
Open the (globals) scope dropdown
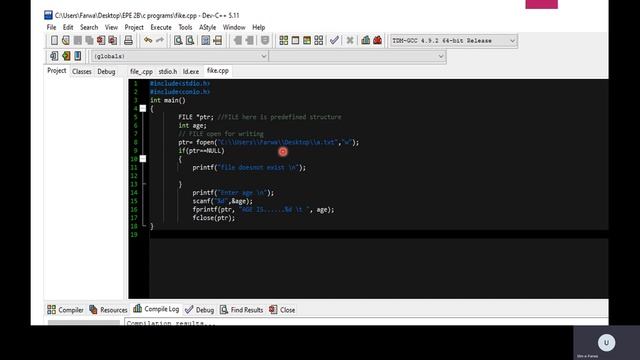click(180, 56)
